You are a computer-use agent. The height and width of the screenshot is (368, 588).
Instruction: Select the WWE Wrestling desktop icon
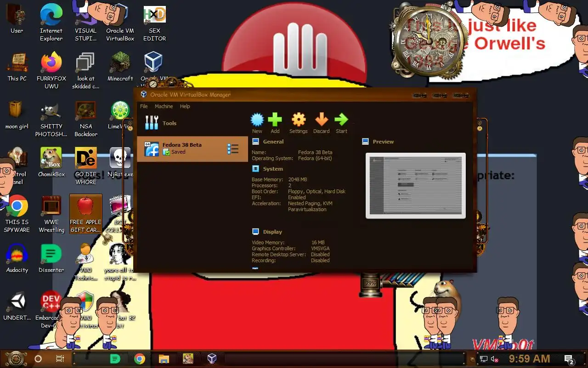51,214
